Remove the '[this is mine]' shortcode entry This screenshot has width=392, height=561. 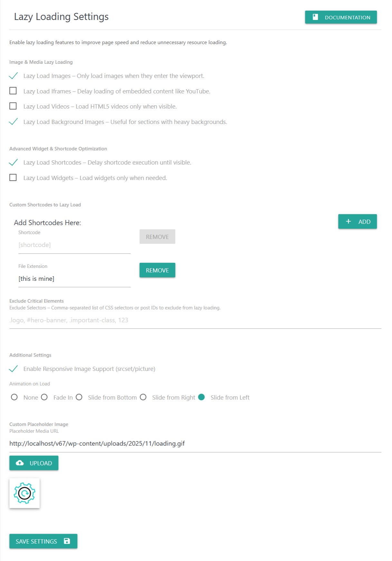157,270
